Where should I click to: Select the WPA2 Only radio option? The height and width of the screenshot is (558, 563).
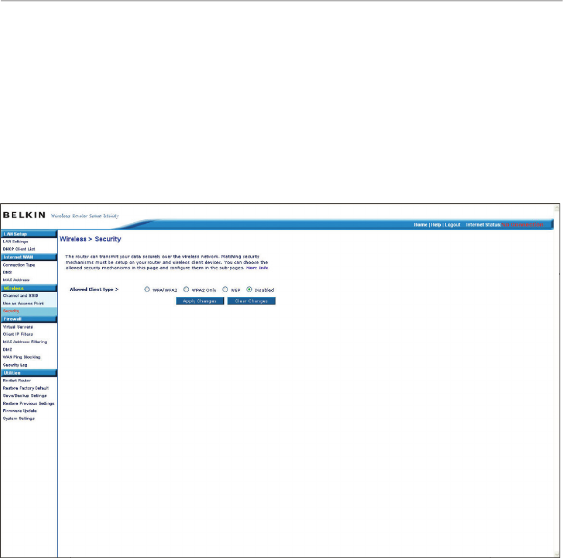pyautogui.click(x=186, y=289)
